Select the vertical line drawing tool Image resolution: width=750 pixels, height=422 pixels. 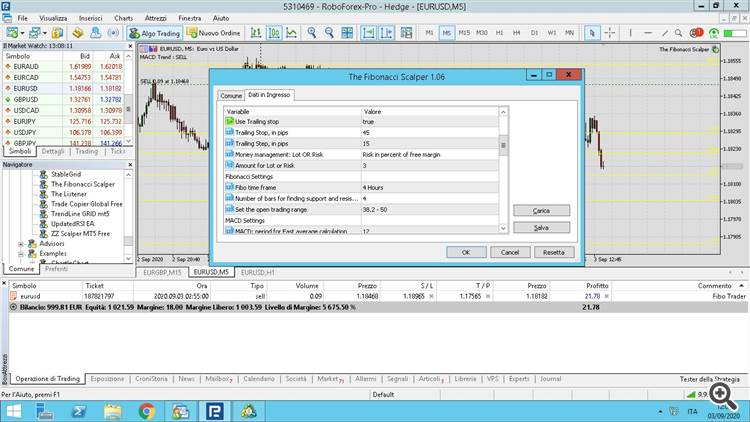pos(630,33)
